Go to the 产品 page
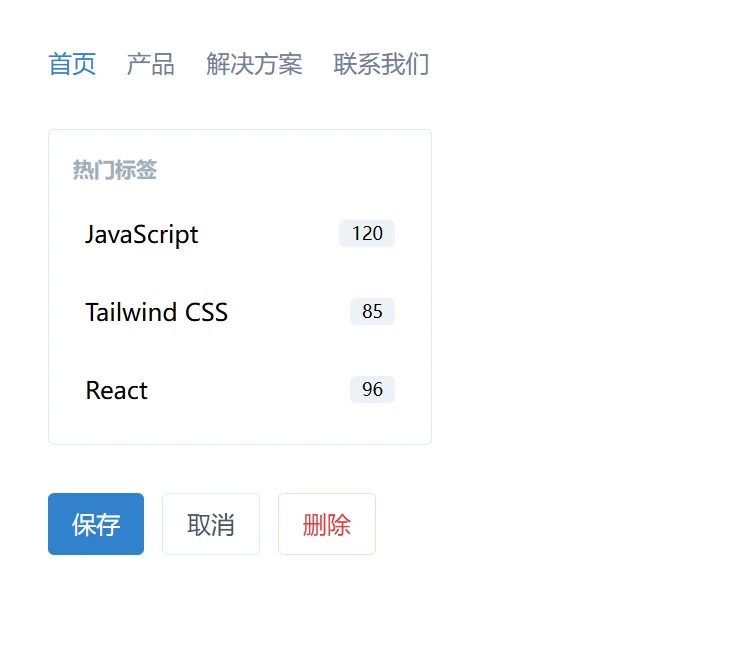Image resolution: width=755 pixels, height=657 pixels. pos(151,65)
